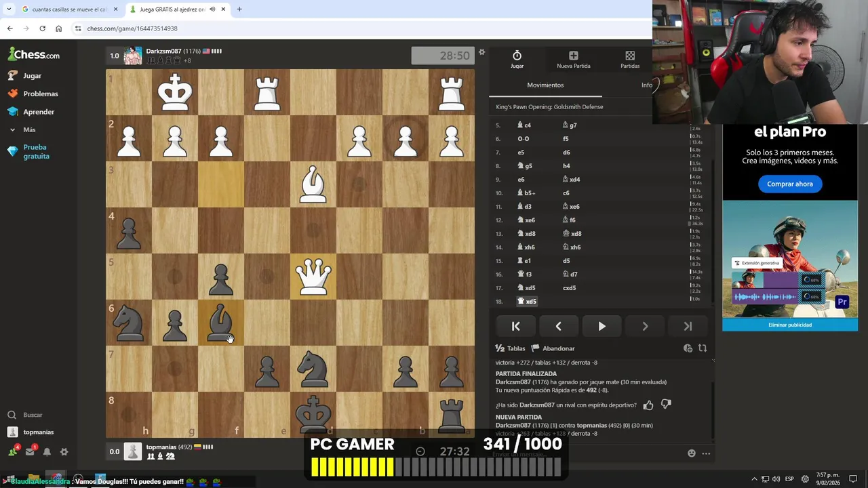Click the Eliminar publicidad button
Viewport: 868px width, 488px height.
click(790, 325)
